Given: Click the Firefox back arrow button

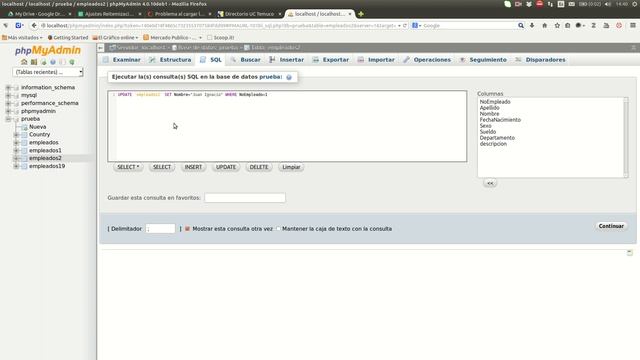Looking at the screenshot, I should pos(34,25).
